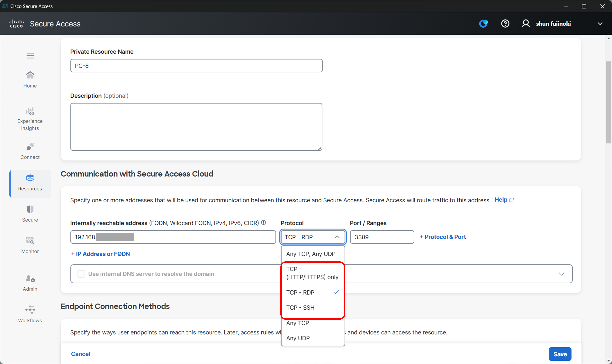The width and height of the screenshot is (612, 364).
Task: Toggle the hamburger navigation menu
Action: [30, 56]
